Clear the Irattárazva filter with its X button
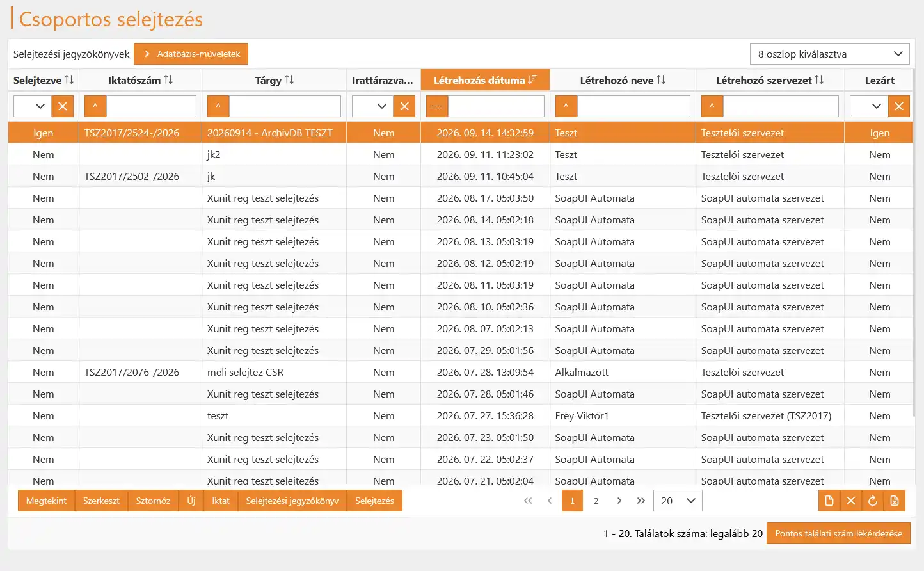The height and width of the screenshot is (571, 924). click(404, 106)
